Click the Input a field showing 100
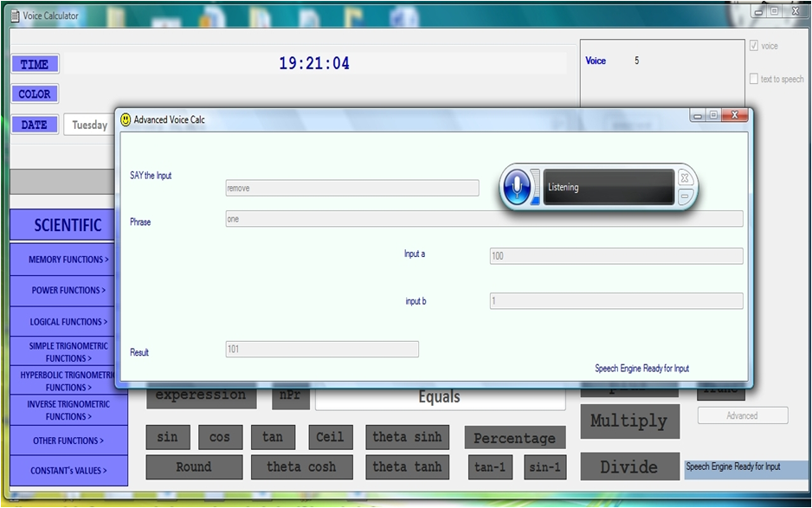This screenshot has height=508, width=812. (616, 256)
